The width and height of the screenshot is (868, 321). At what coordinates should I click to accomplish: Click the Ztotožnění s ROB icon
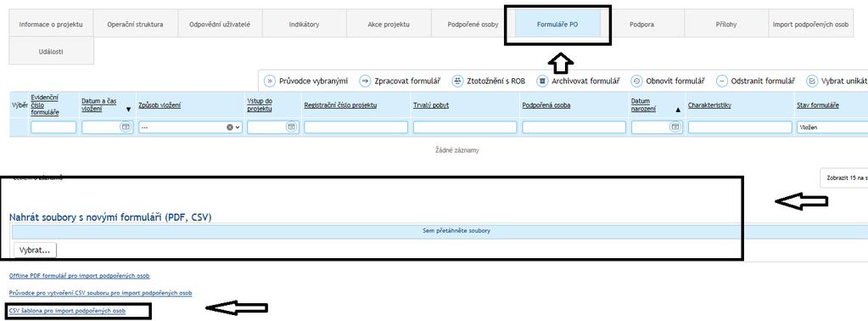[457, 81]
